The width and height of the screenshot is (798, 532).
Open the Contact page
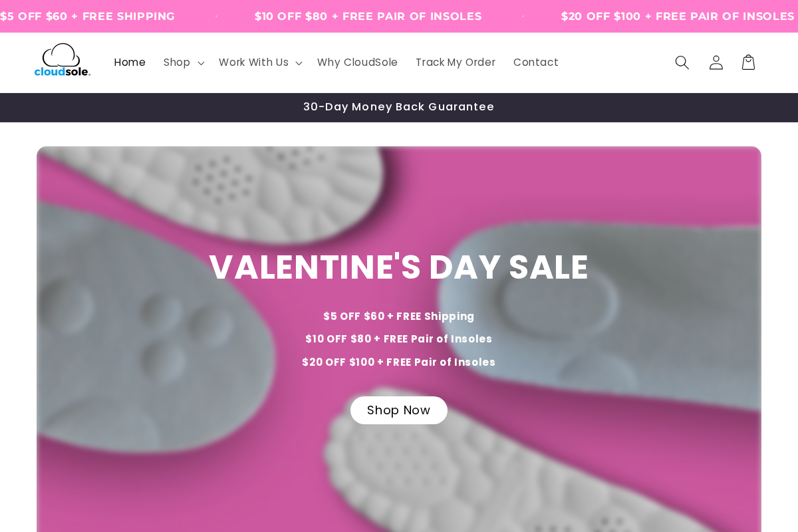coord(536,63)
